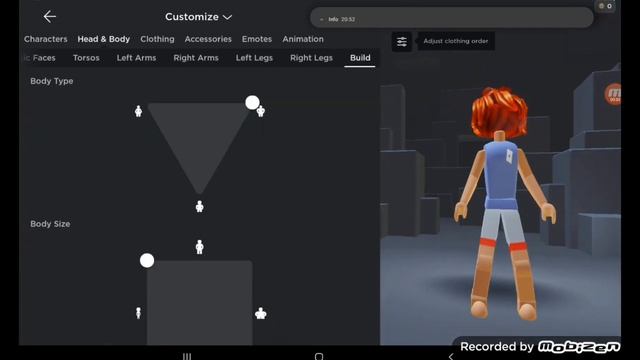Click the Body Size section label
The height and width of the screenshot is (360, 640).
(50, 224)
